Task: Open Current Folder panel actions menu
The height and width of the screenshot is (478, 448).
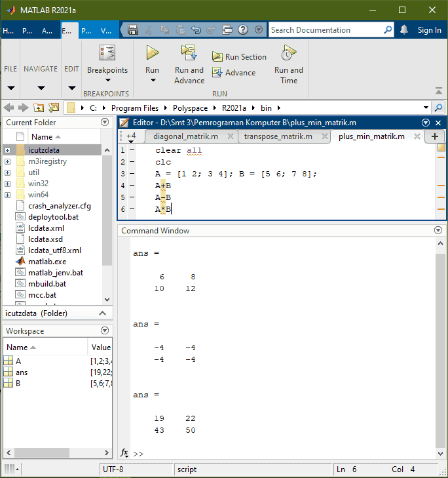Action: pyautogui.click(x=105, y=122)
